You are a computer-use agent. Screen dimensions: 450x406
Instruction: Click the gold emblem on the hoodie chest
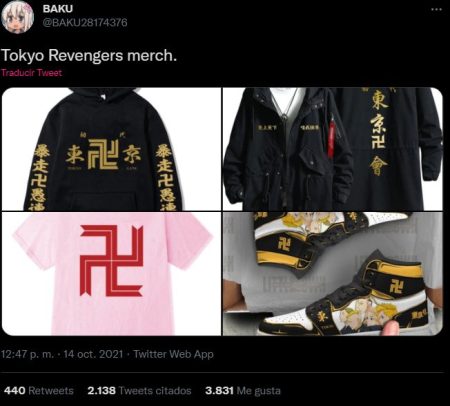(103, 154)
